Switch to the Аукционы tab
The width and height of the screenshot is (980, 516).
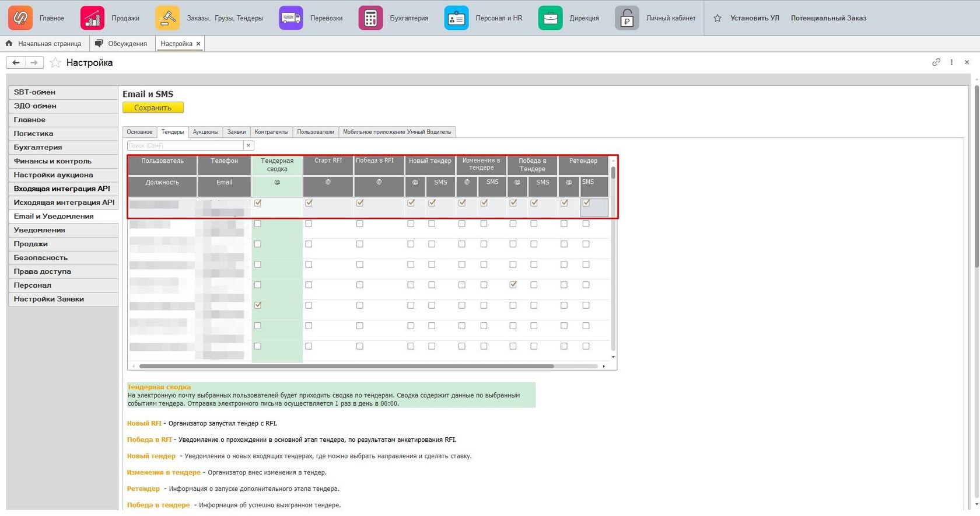206,132
